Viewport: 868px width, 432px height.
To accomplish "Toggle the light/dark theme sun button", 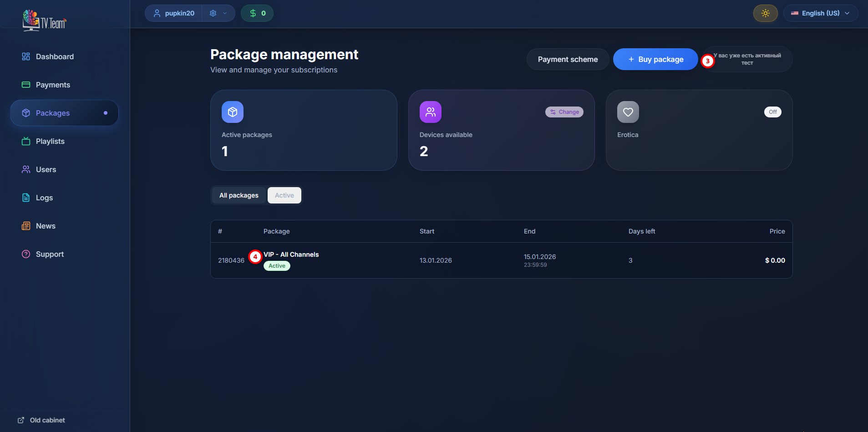I will pyautogui.click(x=765, y=13).
